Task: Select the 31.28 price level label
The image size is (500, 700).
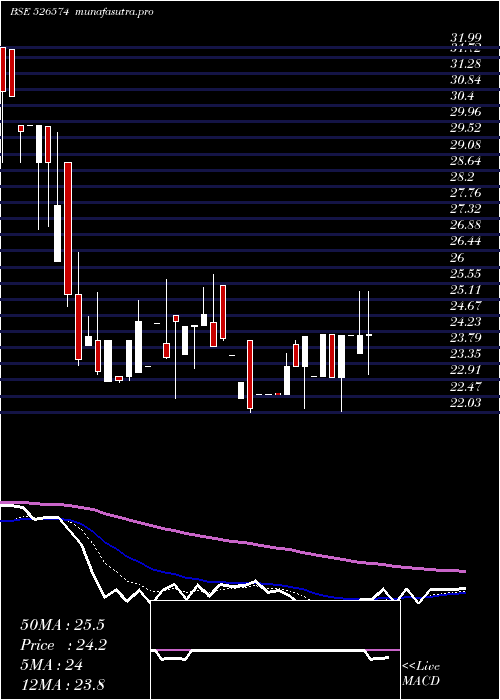Action: pos(465,64)
